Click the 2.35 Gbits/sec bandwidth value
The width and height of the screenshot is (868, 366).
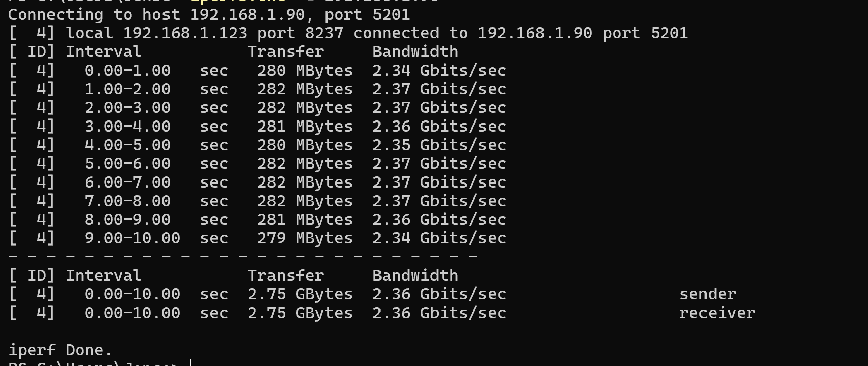click(439, 145)
